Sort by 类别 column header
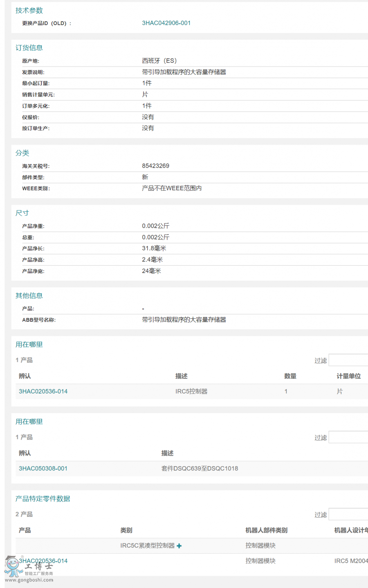Screen dimensions: 368x588 click(x=126, y=530)
